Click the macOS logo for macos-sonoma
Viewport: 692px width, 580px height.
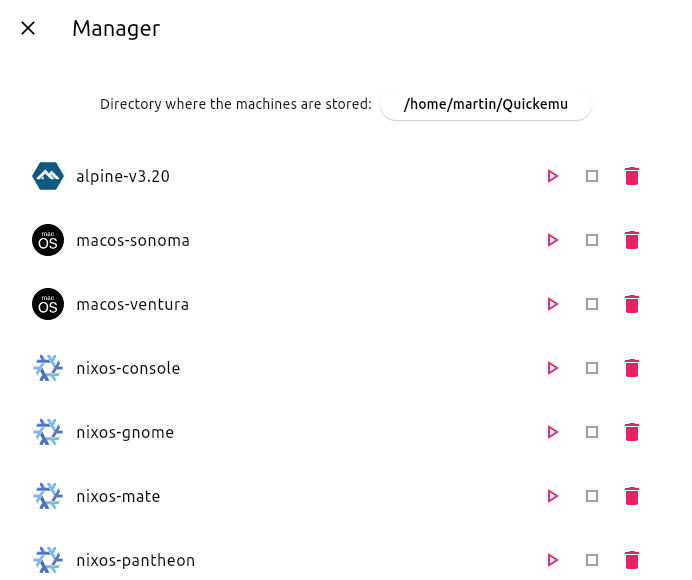coord(48,240)
